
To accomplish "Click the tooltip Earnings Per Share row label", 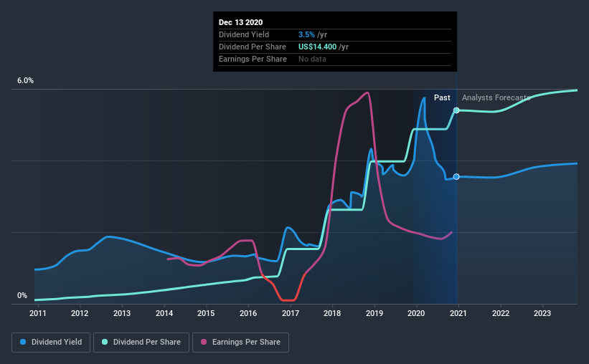I will coord(253,59).
